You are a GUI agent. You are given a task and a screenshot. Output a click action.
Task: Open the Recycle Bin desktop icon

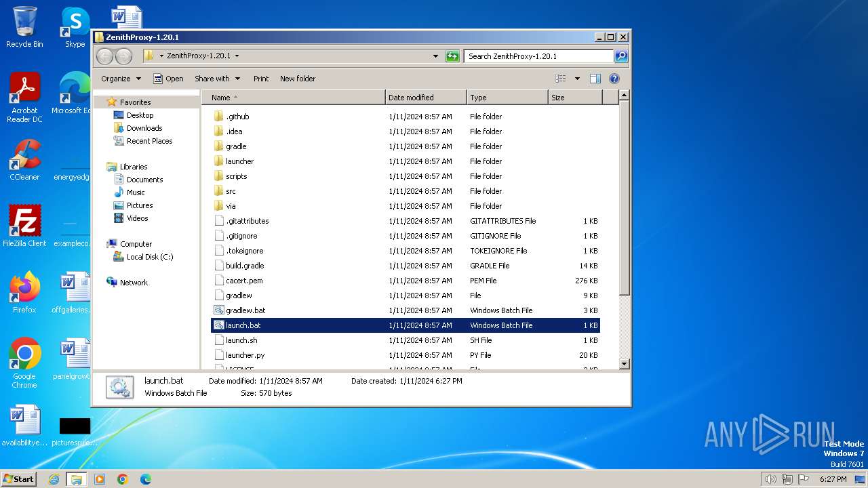pos(24,27)
